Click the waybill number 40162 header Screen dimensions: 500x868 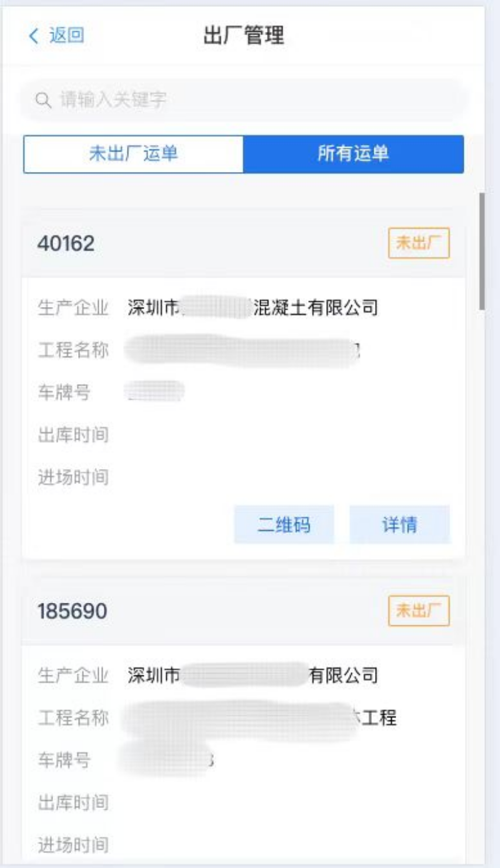(x=66, y=244)
